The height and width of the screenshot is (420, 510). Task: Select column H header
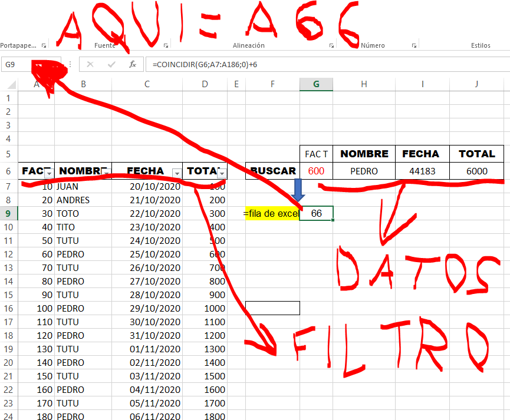click(x=364, y=84)
